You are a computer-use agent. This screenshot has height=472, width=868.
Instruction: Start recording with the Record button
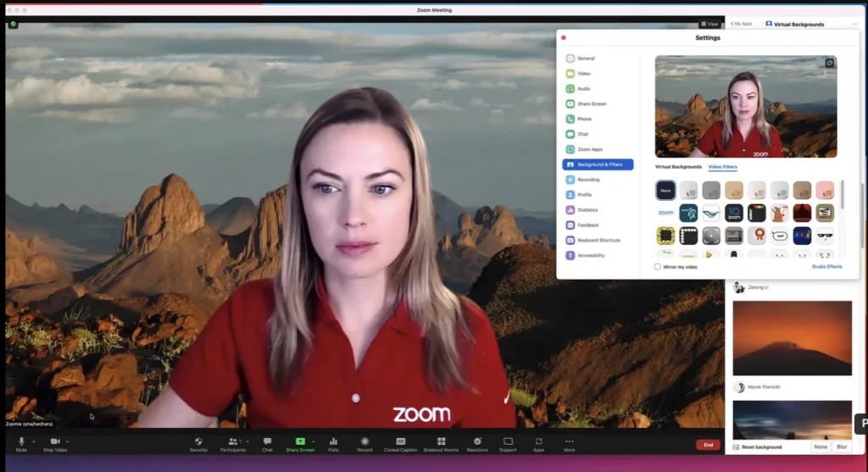coord(364,444)
